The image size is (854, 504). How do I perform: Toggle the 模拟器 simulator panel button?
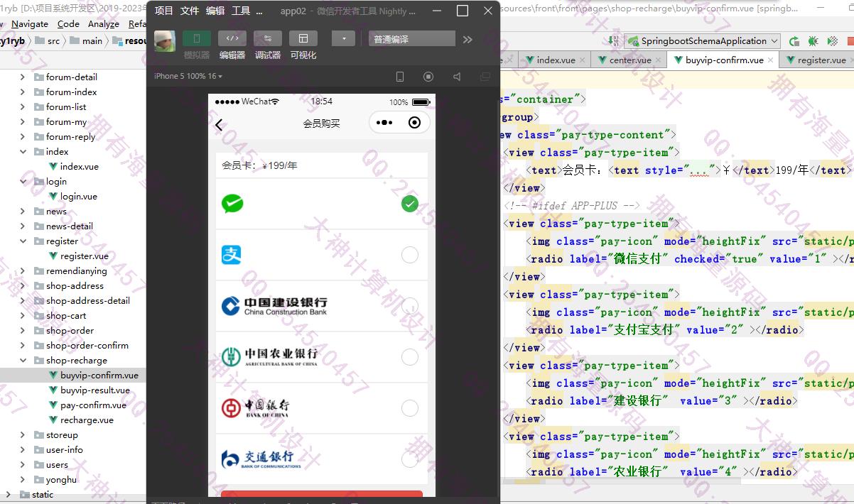point(197,38)
